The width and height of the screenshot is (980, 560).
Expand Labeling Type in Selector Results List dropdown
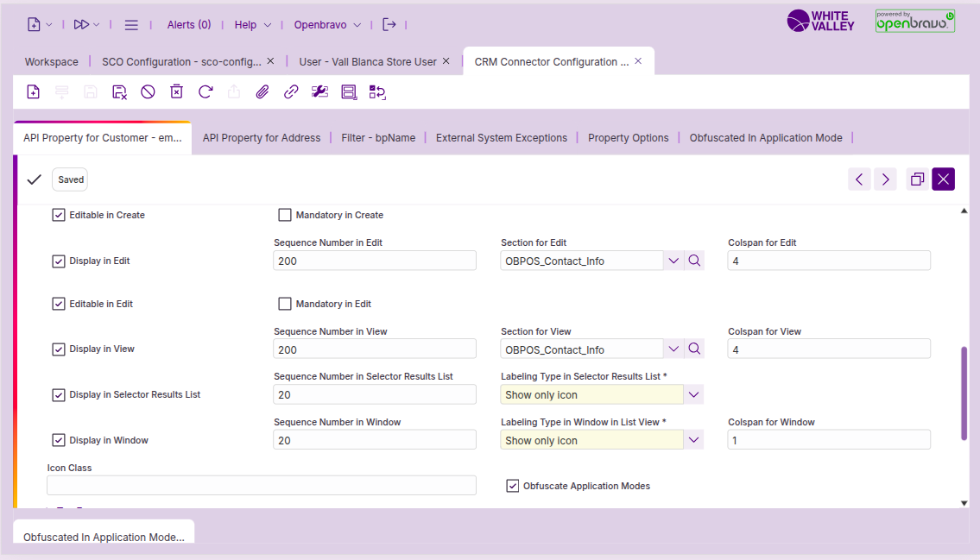pos(694,394)
